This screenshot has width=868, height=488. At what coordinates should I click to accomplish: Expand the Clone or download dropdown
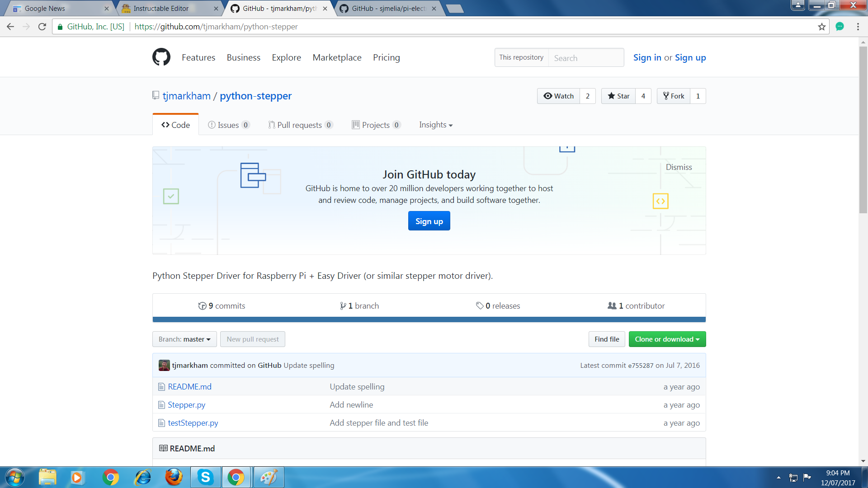tap(667, 339)
